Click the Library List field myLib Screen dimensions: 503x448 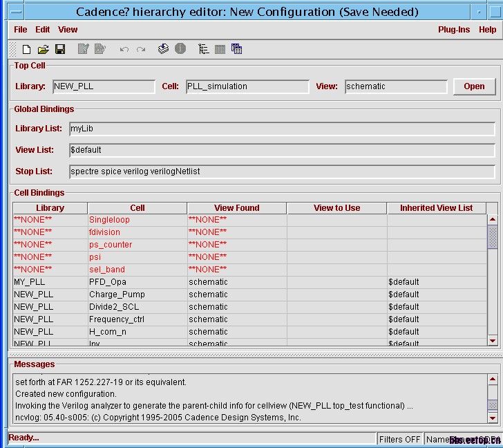point(282,129)
